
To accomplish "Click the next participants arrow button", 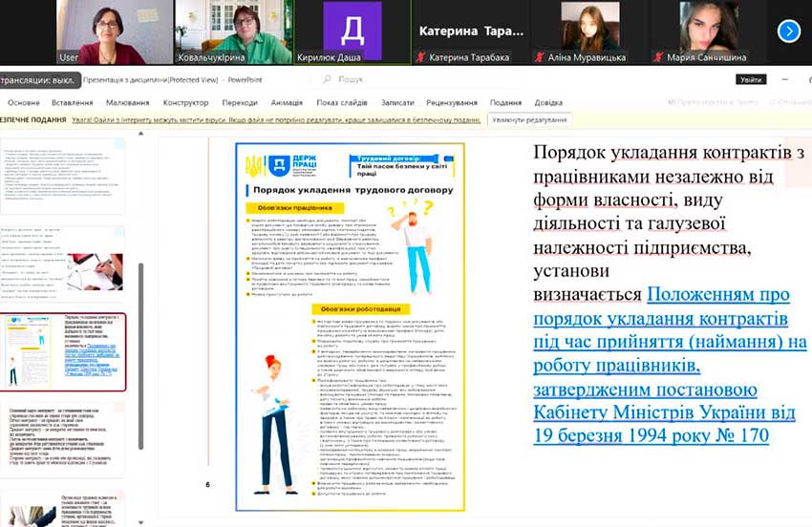I will pos(788,32).
